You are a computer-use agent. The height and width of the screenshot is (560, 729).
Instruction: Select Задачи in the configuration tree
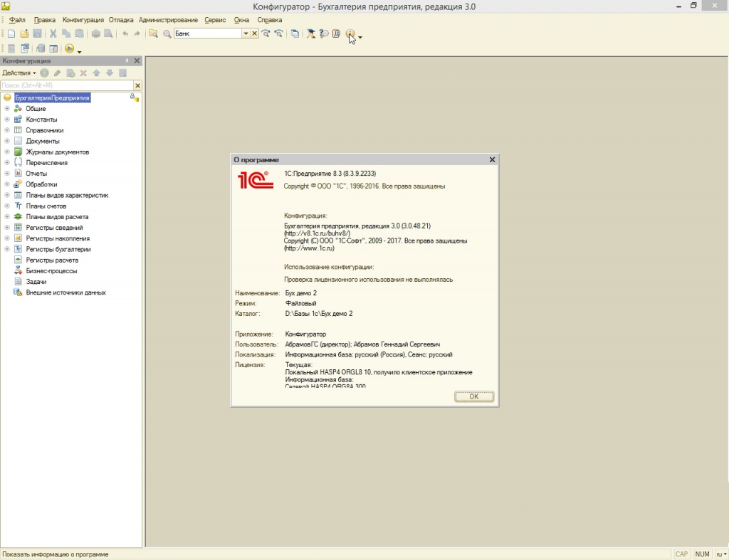tap(36, 282)
